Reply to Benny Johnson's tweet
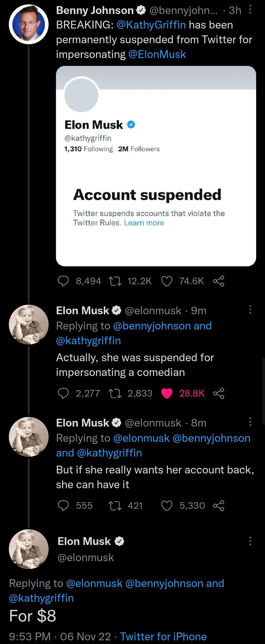This screenshot has height=644, width=265. 63,281
